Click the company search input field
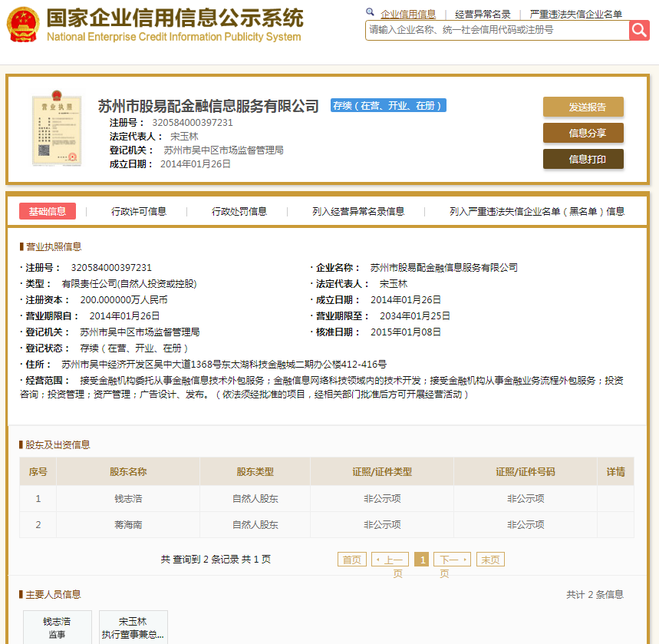The image size is (659, 644). 491,29
